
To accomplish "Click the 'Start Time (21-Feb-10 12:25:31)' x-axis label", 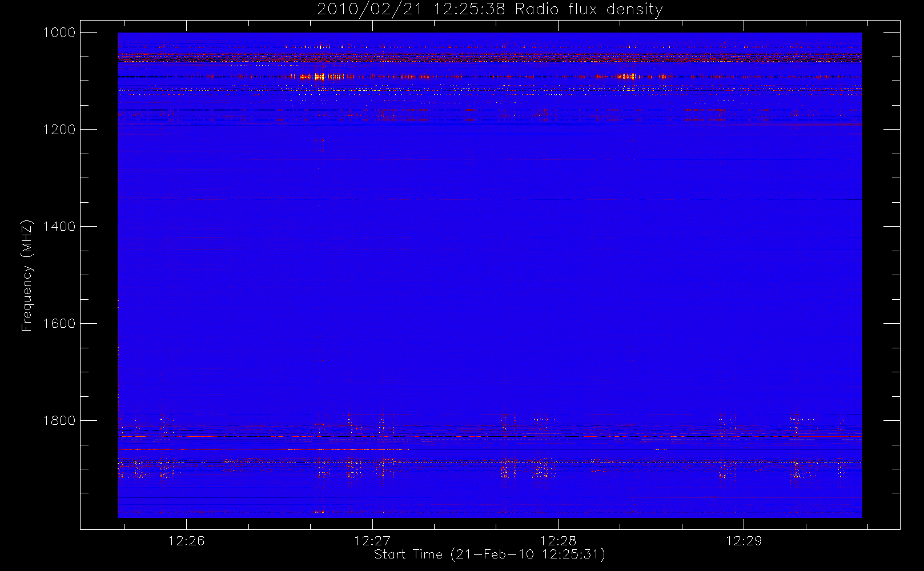I will [x=489, y=554].
